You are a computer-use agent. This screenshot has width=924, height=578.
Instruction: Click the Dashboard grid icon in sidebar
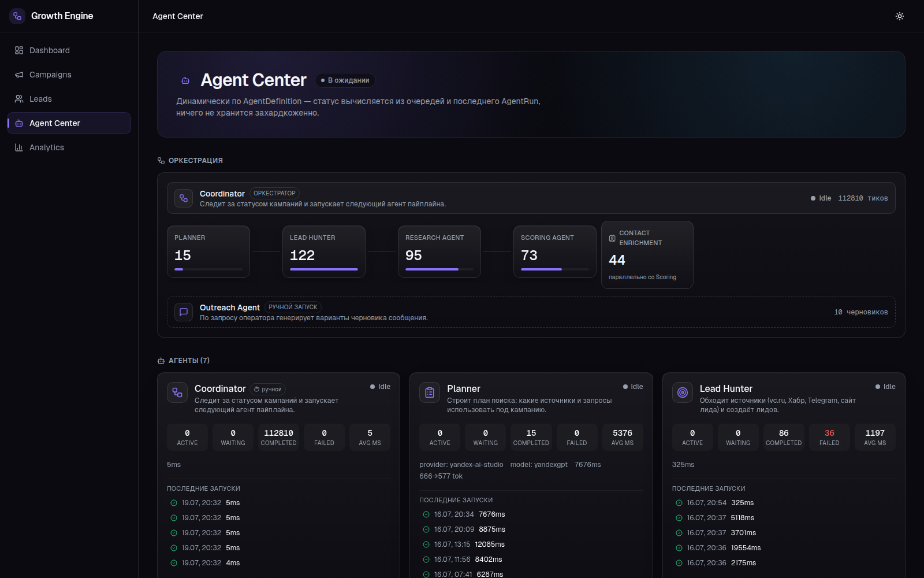(x=19, y=50)
